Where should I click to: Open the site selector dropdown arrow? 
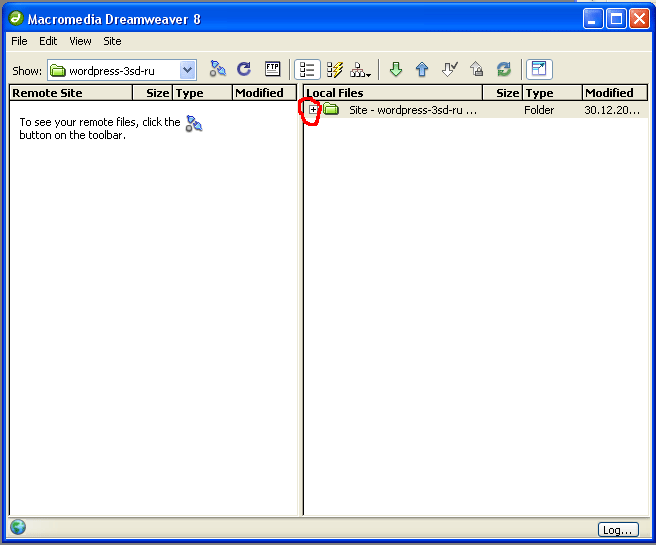pos(187,70)
